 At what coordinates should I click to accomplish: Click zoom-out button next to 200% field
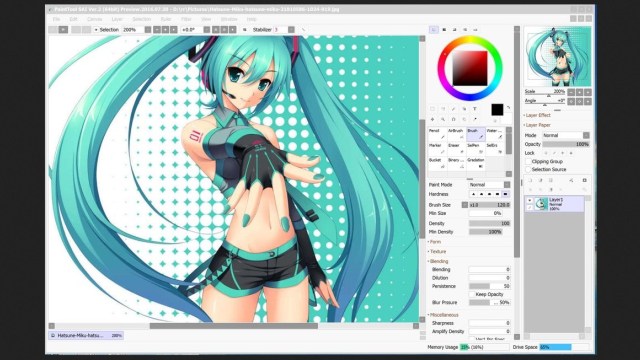(x=157, y=30)
